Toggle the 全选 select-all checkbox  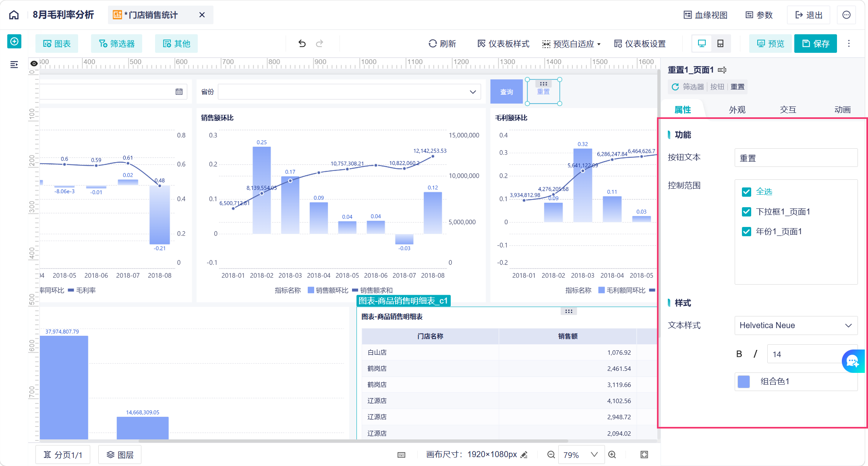[746, 192]
